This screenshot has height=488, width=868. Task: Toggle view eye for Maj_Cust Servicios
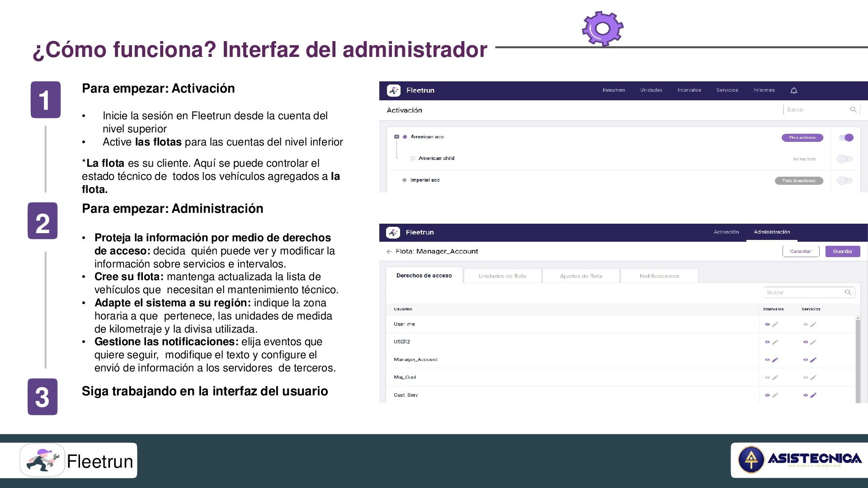805,378
